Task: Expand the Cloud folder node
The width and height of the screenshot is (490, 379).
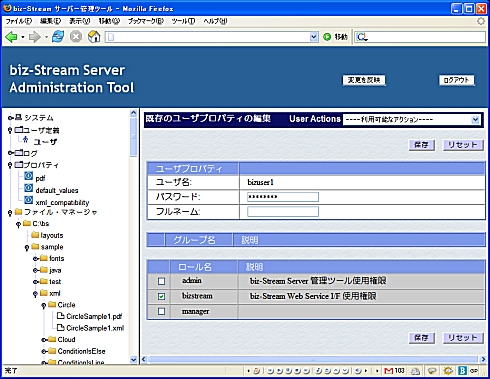Action: coord(44,340)
